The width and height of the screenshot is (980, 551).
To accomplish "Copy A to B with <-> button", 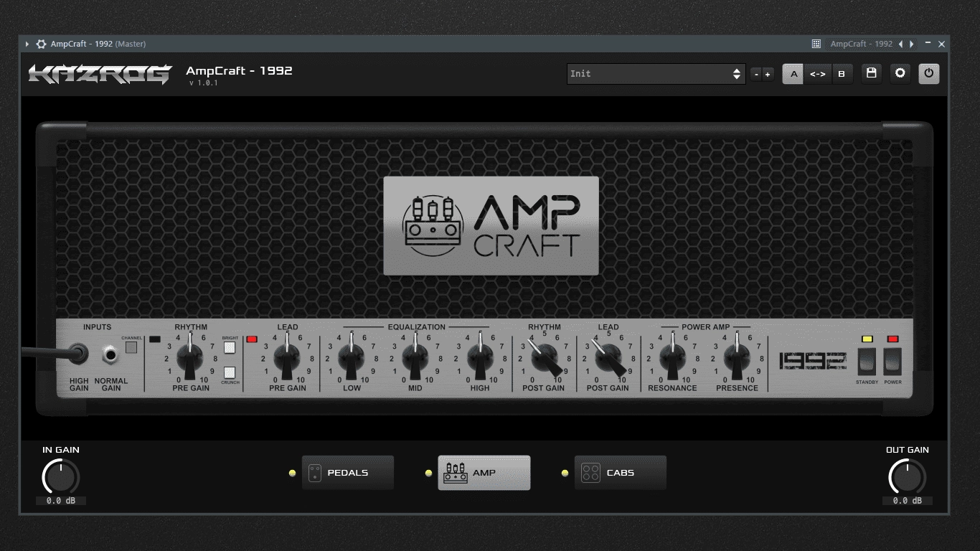I will point(817,74).
